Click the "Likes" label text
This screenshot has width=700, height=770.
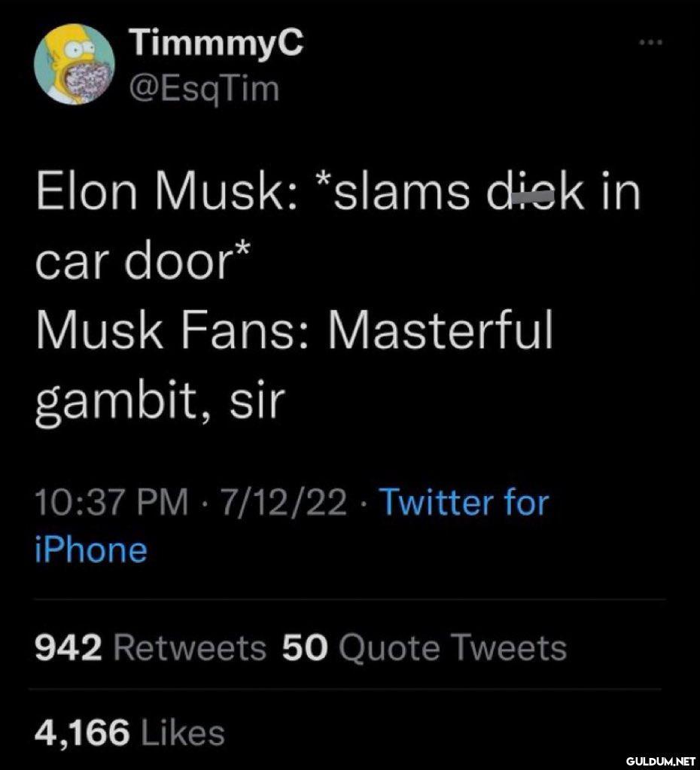click(x=183, y=732)
